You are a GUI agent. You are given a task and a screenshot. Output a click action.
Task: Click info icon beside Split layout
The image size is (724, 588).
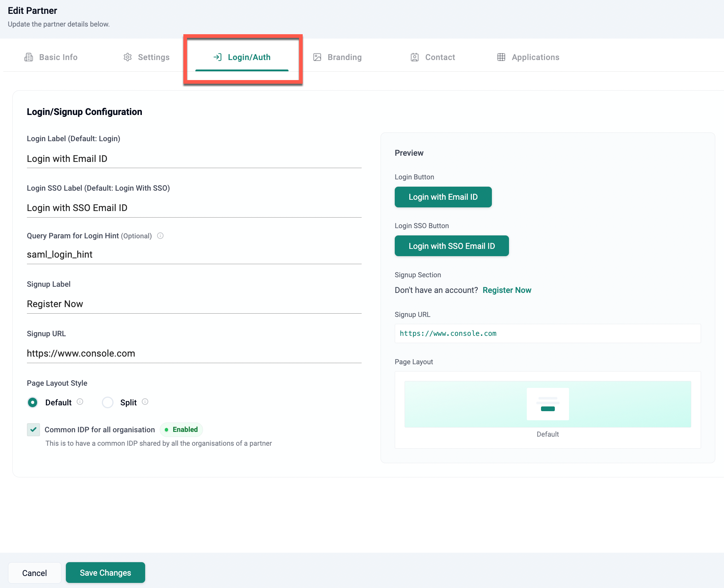pyautogui.click(x=145, y=402)
